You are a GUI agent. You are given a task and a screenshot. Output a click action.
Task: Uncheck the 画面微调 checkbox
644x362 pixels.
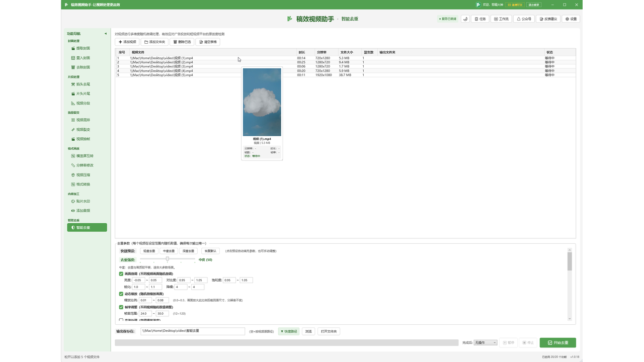coord(121,274)
